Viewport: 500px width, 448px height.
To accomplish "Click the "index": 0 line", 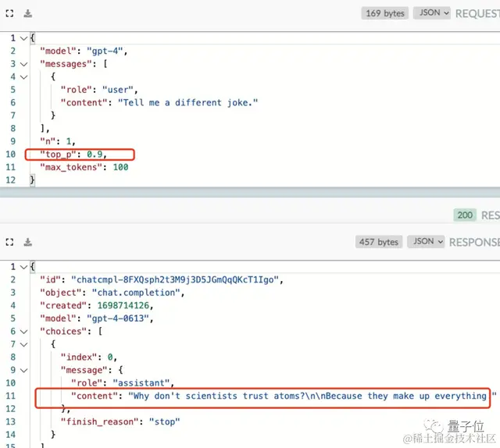I will (x=88, y=357).
